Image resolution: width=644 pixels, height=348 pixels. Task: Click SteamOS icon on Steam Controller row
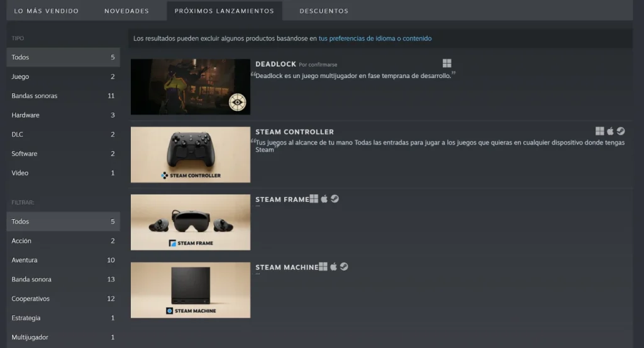[620, 131]
